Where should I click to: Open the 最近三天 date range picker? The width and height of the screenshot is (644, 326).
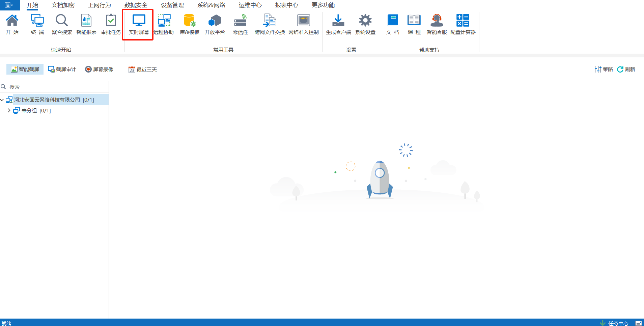click(x=143, y=70)
